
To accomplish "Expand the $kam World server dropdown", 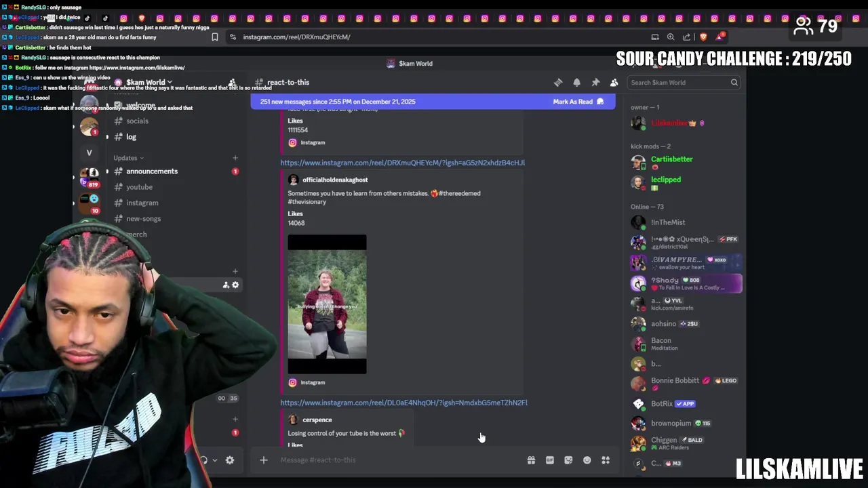I will pos(149,82).
